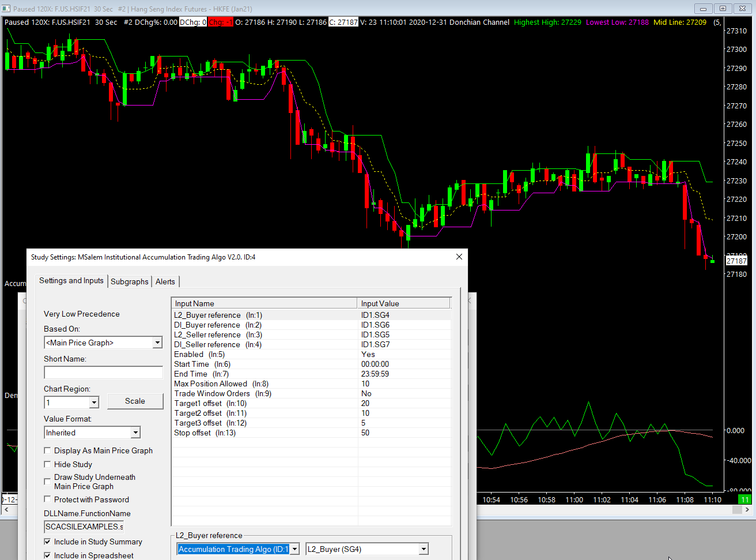Viewport: 756px width, 560px height.
Task: Select the Target3 offset row
Action: [x=311, y=423]
